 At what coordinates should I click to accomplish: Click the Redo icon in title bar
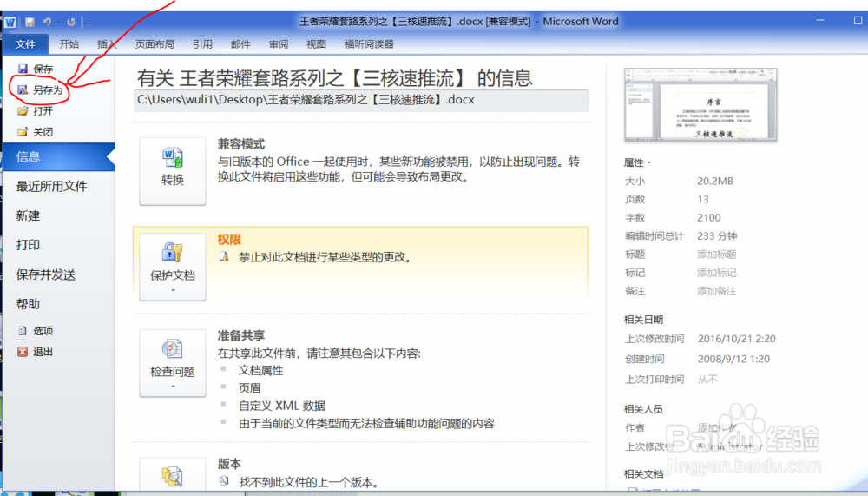[71, 23]
